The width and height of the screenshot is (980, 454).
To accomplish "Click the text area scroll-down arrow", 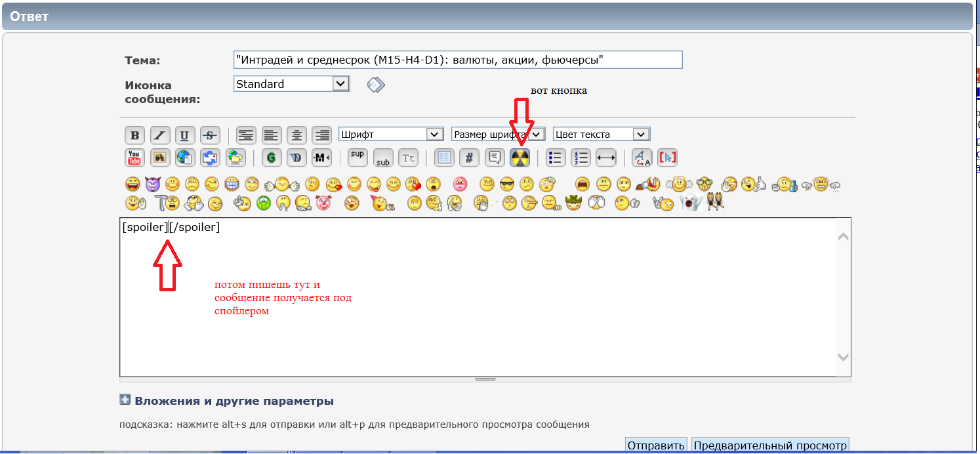I will [x=844, y=357].
